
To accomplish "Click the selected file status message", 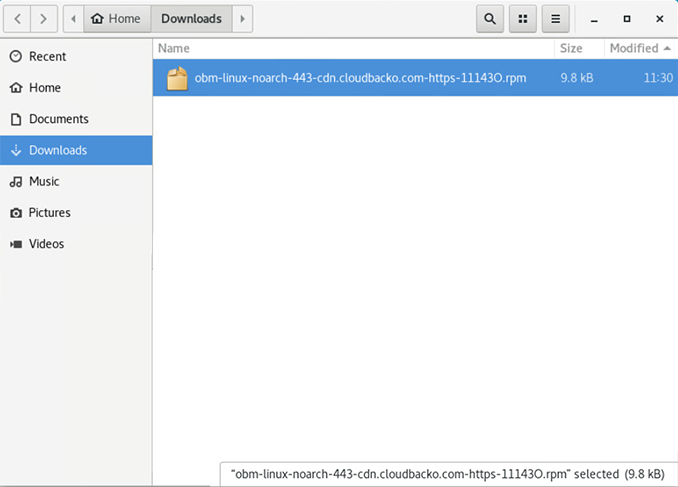I will pos(448,474).
